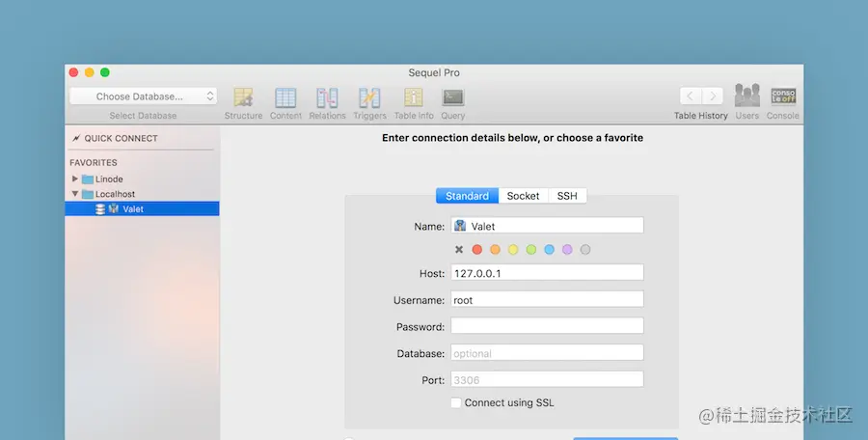Go forward in Table History
This screenshot has width=868, height=440.
pos(713,96)
